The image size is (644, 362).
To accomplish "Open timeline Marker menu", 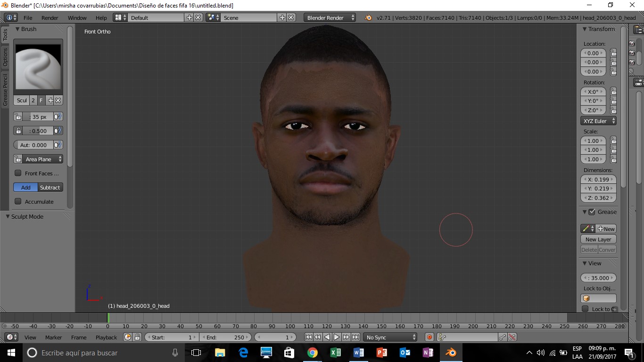I will pyautogui.click(x=53, y=337).
